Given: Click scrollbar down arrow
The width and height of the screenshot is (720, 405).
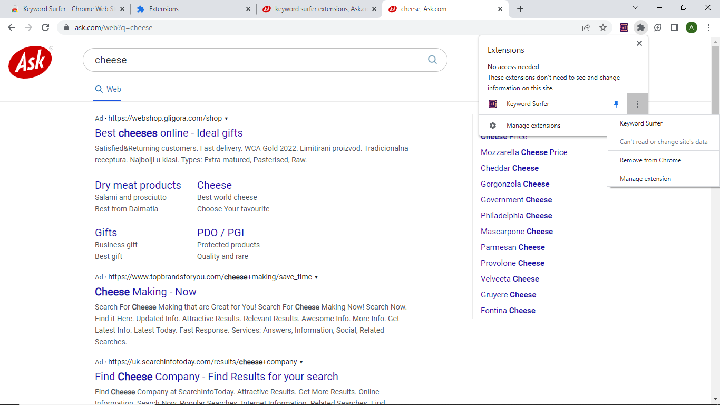Looking at the screenshot, I should point(715,400).
